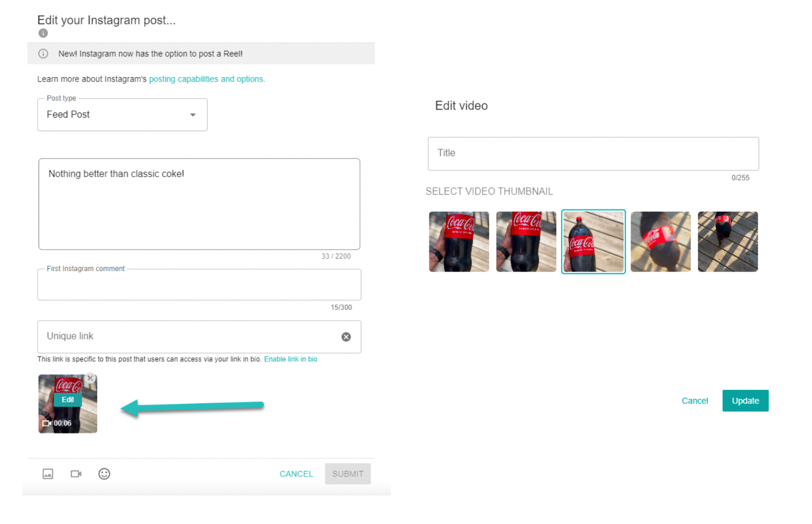Click the add image icon
Screen dimensions: 812x524
tap(48, 474)
